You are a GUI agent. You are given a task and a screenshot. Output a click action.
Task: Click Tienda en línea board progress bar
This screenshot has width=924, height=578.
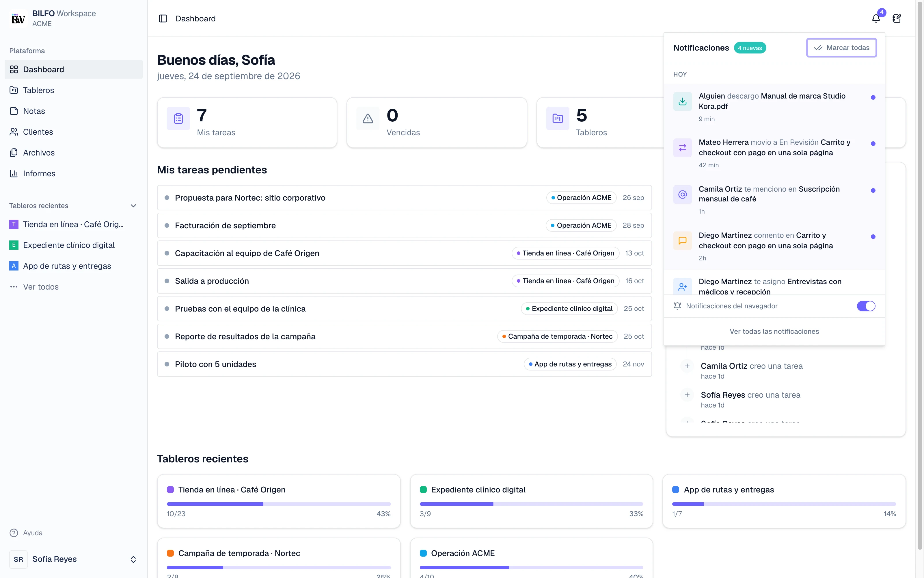coord(279,504)
